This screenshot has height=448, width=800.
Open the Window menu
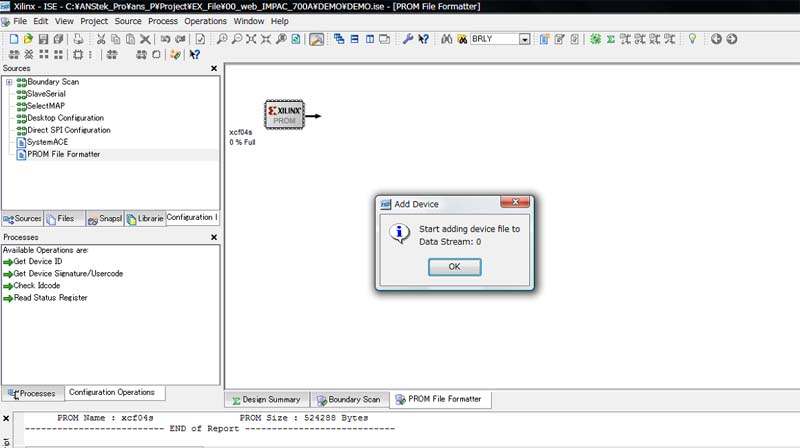248,21
